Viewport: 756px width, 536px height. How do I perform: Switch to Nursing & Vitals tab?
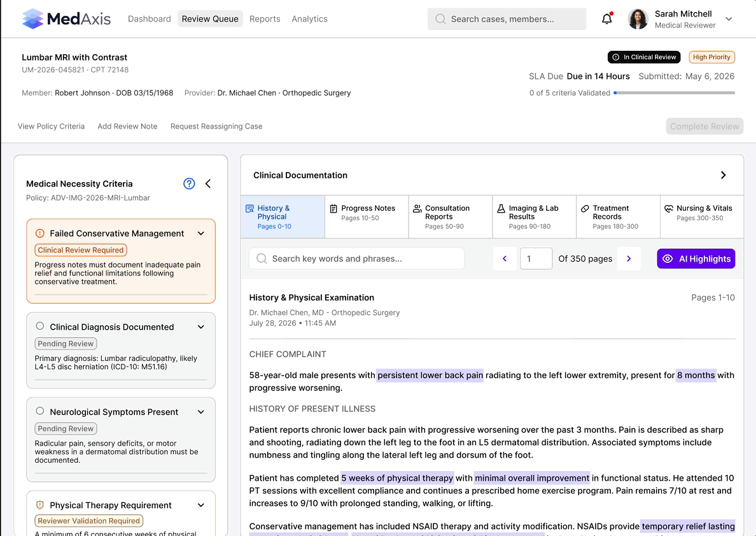702,216
